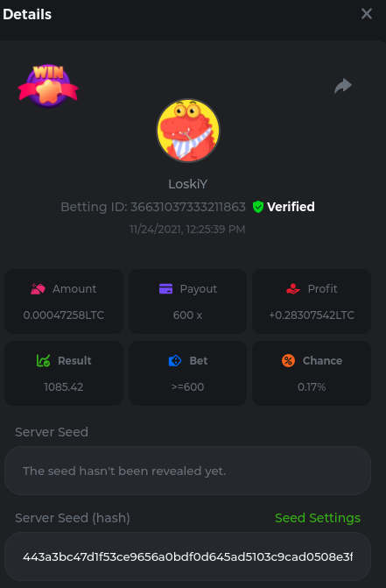Click the purple Payout card icon
Image resolution: width=386 pixels, height=588 pixels.
pos(165,289)
